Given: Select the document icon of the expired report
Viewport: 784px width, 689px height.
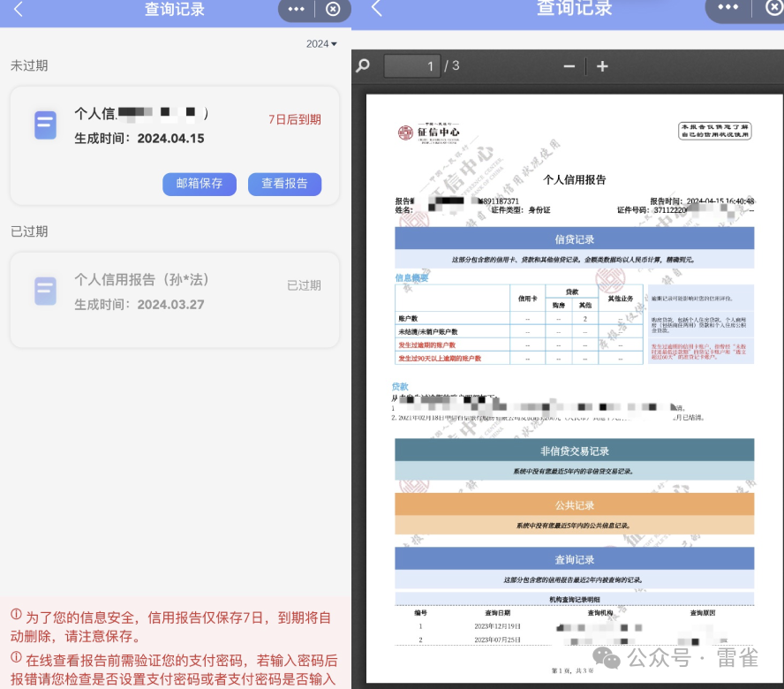Looking at the screenshot, I should pos(45,291).
